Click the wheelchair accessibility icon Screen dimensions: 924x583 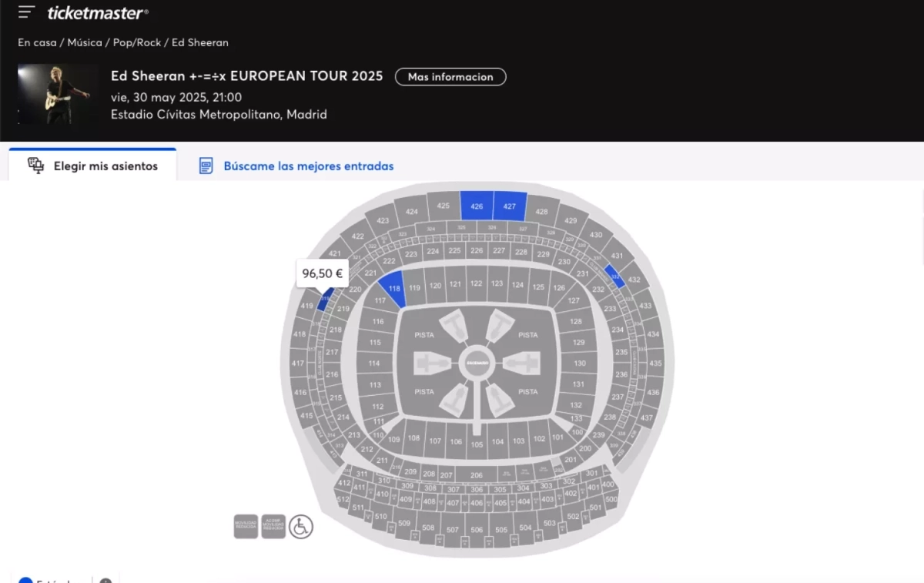point(301,527)
